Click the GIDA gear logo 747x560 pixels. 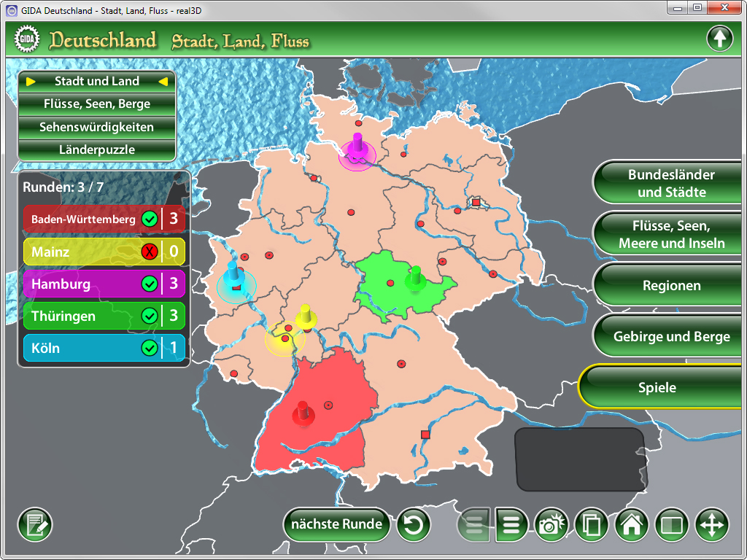coord(27,39)
